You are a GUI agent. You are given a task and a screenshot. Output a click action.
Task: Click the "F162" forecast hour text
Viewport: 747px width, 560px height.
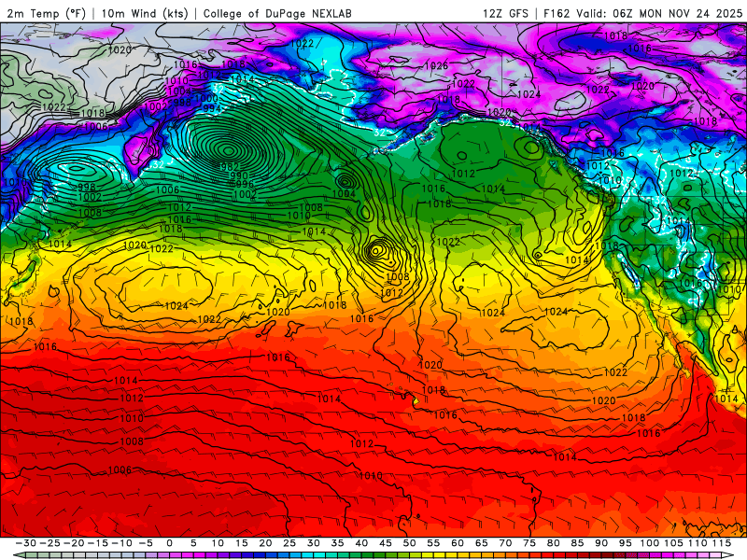click(x=557, y=13)
